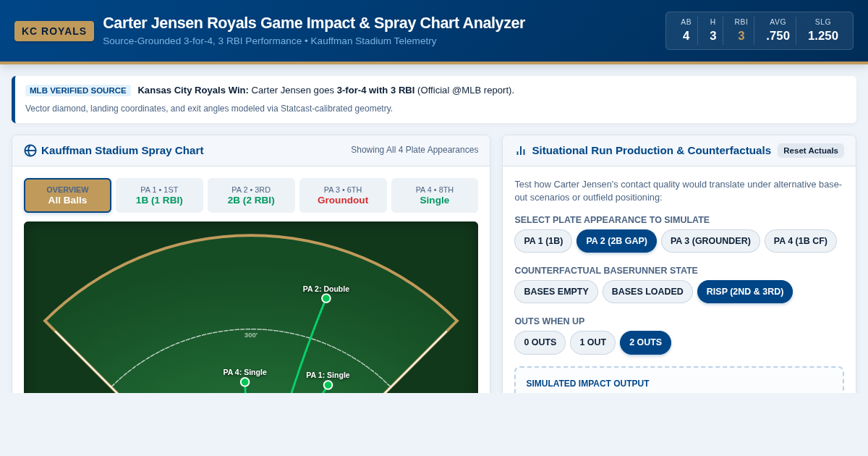Screen dimensions: 868x456
Task: Click the subtitle Source-Grounded 3-for-4, 3 RBI Performance
Action: (x=270, y=41)
